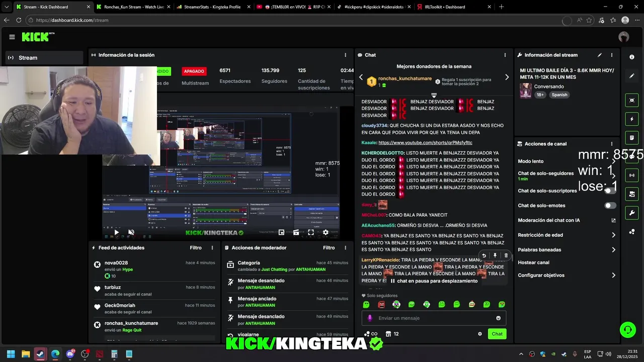Toggle the camera widget in right sidebar
This screenshot has width=644, height=362.
point(632,194)
